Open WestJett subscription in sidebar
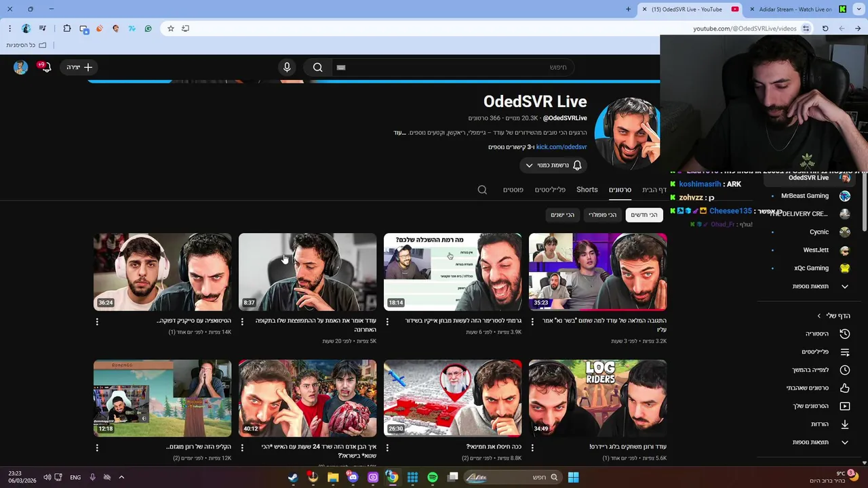 (810, 250)
